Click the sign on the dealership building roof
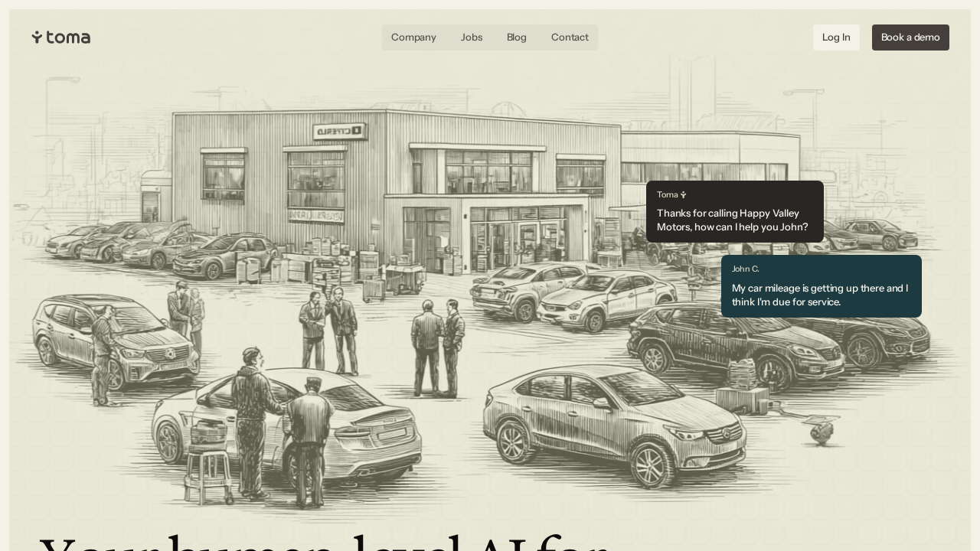980x551 pixels. coord(339,132)
